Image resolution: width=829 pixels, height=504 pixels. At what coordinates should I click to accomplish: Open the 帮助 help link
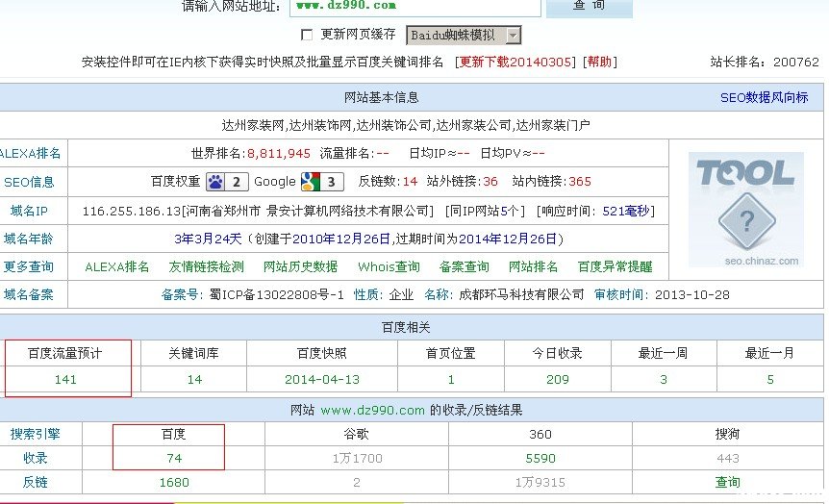click(x=599, y=62)
